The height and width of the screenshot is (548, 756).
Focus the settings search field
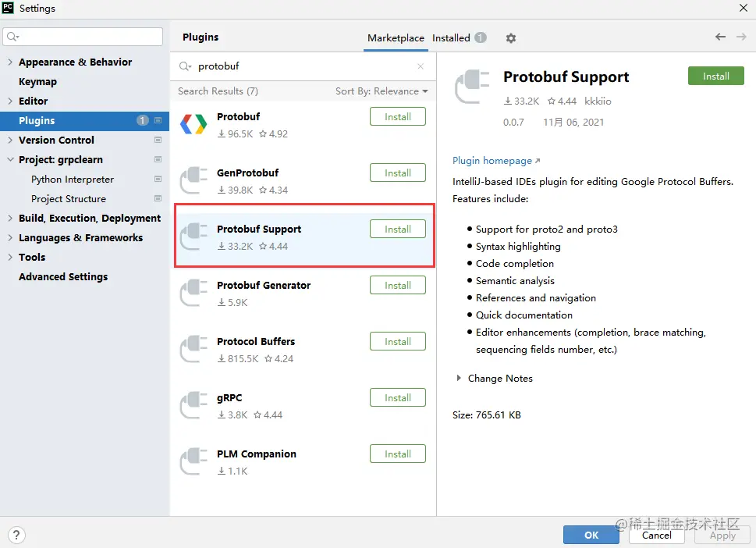tap(83, 37)
